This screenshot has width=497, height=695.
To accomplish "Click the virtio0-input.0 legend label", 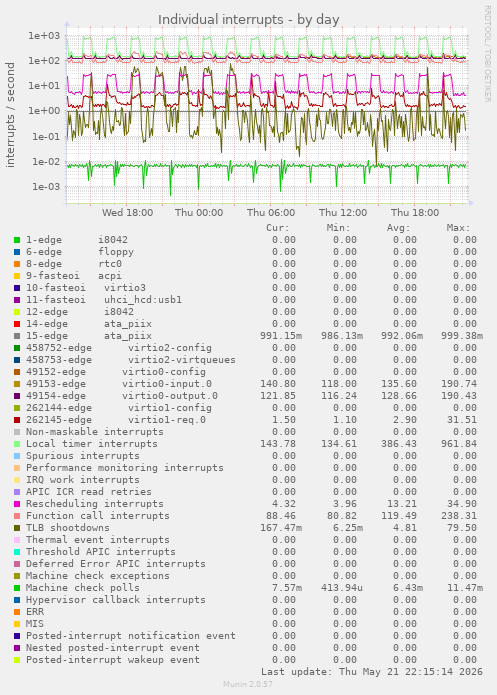I will 167,384.
